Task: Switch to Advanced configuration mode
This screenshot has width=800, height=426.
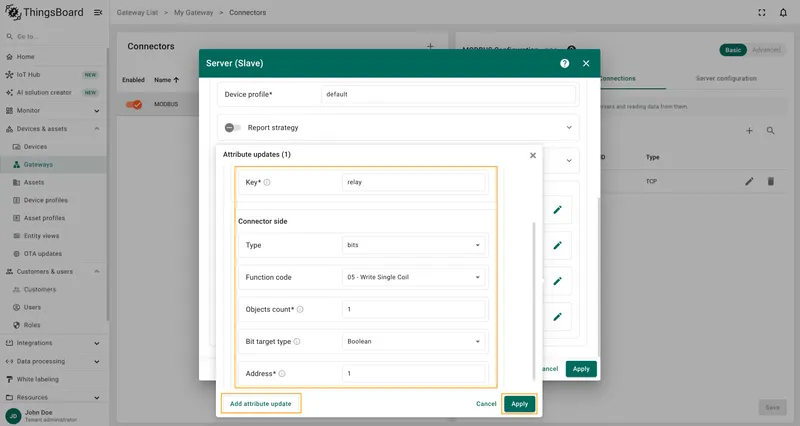Action: point(766,49)
